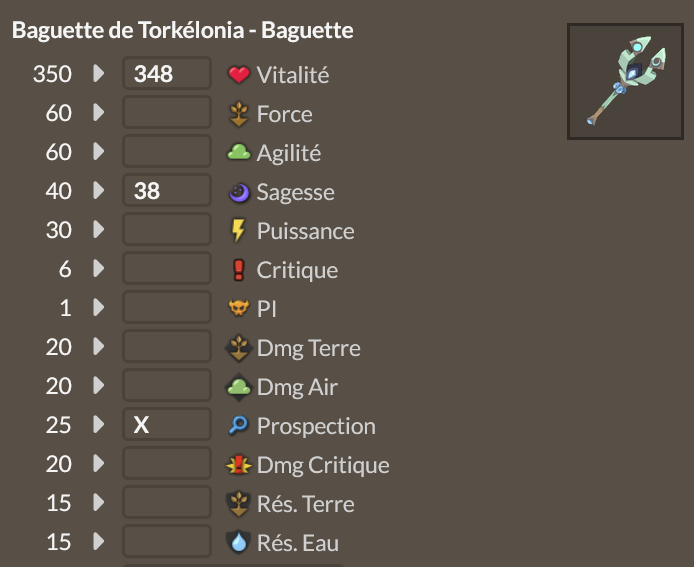Open the Baguette de Torkélonia item thumbnail

click(626, 81)
